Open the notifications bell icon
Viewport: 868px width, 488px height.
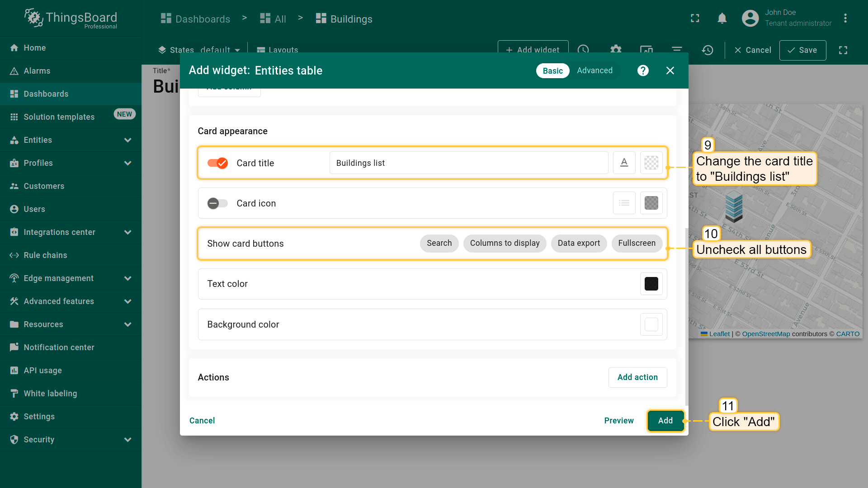722,19
